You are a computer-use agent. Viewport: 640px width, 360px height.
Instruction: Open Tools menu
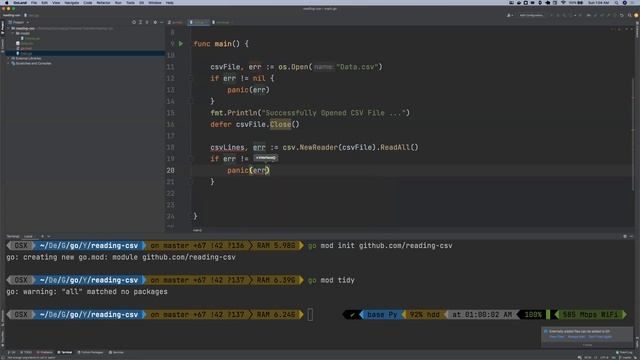click(130, 3)
